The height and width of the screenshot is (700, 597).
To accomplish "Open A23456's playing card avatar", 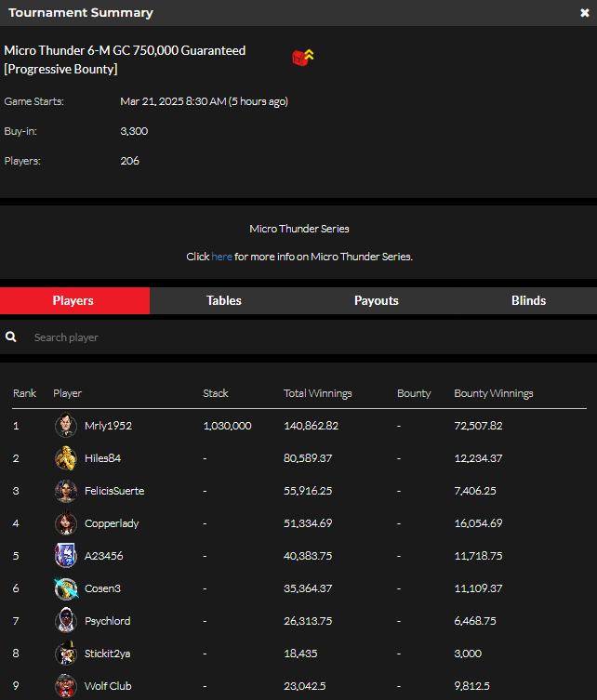I will tap(66, 555).
